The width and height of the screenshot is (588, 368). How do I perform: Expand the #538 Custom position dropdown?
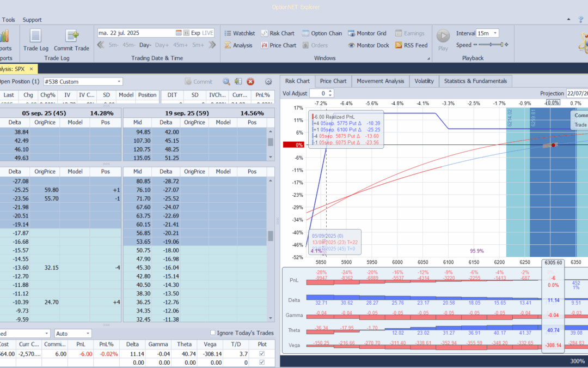119,82
